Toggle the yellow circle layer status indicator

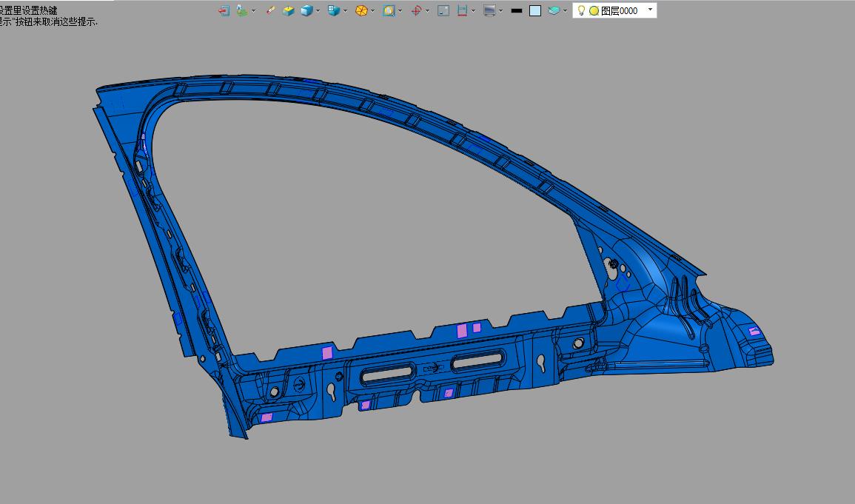[594, 10]
